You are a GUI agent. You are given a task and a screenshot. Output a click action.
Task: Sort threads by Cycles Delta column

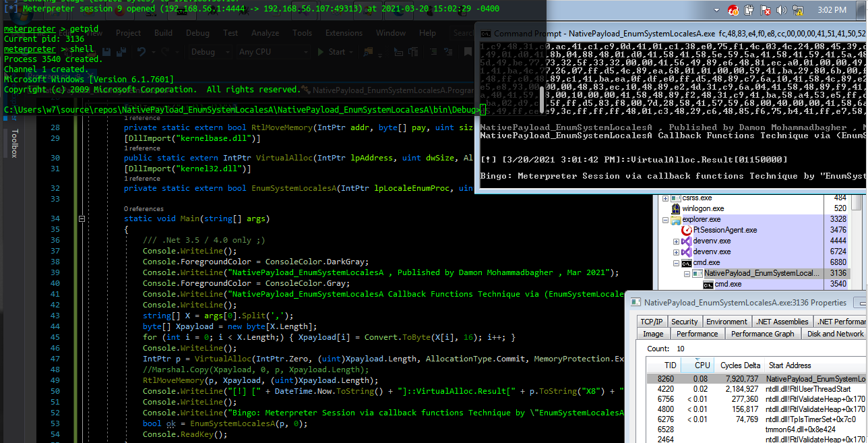pyautogui.click(x=740, y=365)
